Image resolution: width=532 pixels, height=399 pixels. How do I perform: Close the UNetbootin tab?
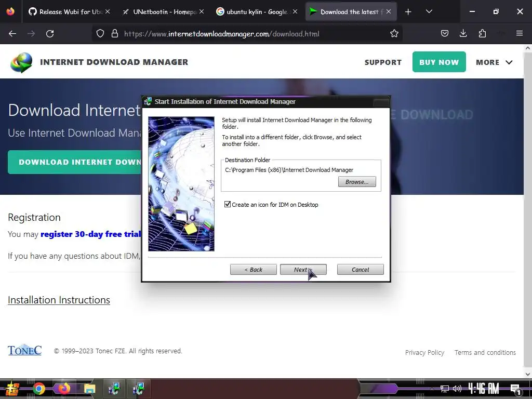tap(202, 11)
